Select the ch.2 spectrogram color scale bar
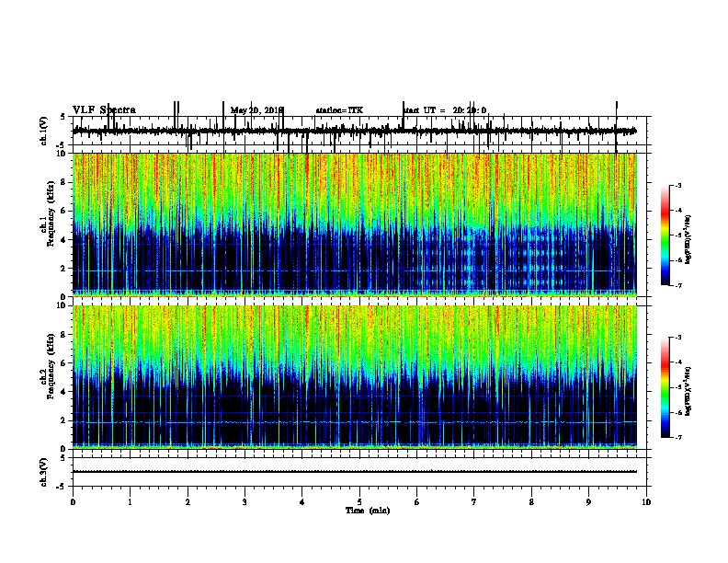This screenshot has height=563, width=728. (665, 387)
